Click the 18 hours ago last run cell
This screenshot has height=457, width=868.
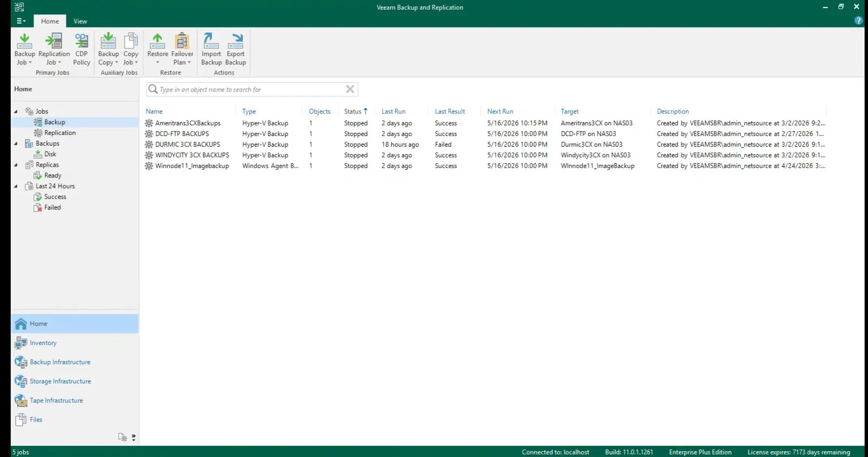[x=400, y=145]
